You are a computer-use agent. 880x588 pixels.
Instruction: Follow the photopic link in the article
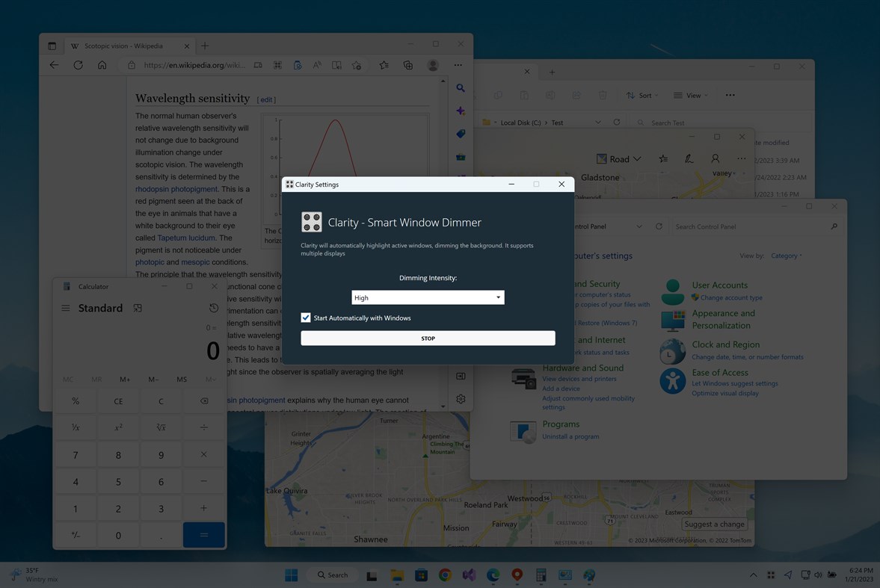point(150,262)
